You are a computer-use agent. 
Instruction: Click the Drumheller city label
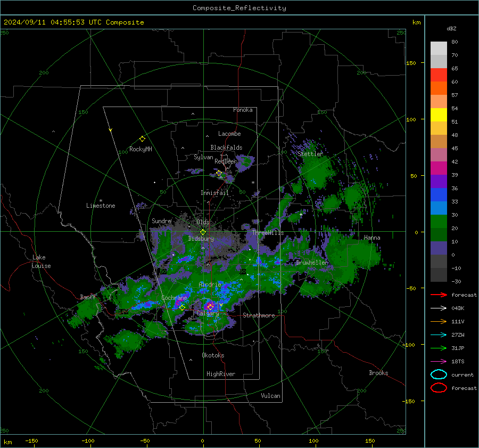coord(312,263)
